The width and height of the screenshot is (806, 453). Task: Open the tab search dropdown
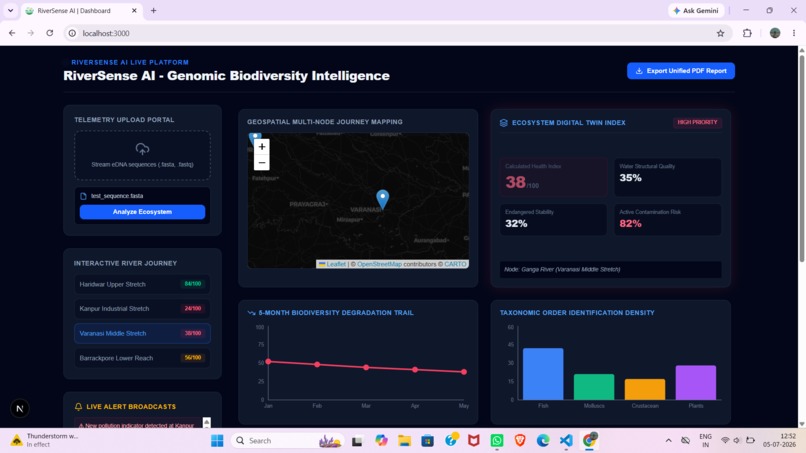(10, 10)
